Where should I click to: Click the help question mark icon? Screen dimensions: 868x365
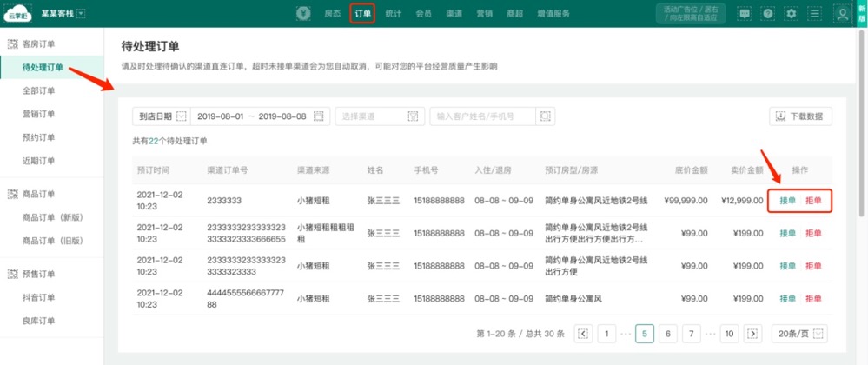pos(767,14)
